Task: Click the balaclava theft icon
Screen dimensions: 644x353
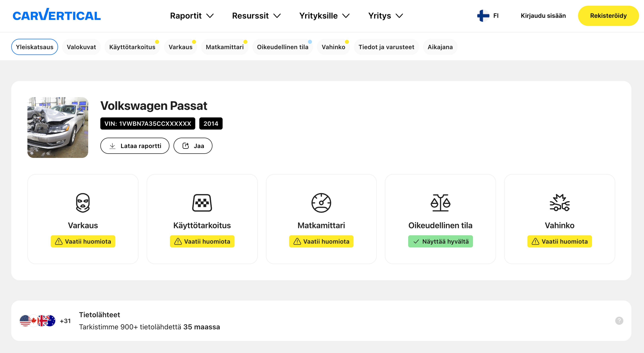Action: (x=83, y=203)
